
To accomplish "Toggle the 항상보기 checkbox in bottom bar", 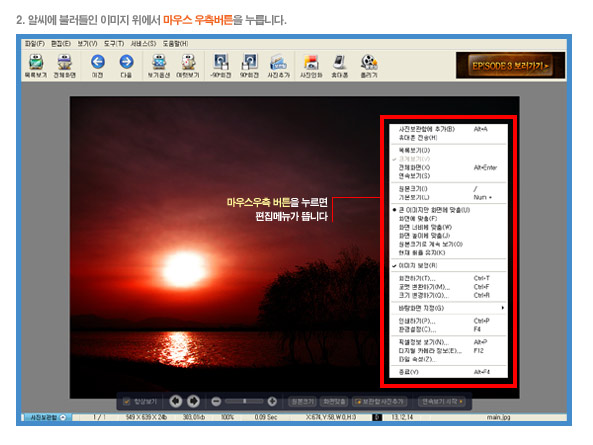I will click(x=127, y=402).
